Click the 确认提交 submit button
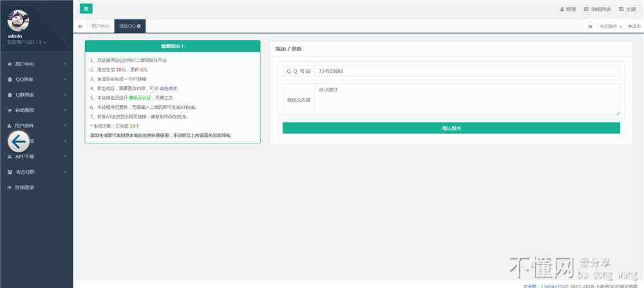 click(451, 128)
